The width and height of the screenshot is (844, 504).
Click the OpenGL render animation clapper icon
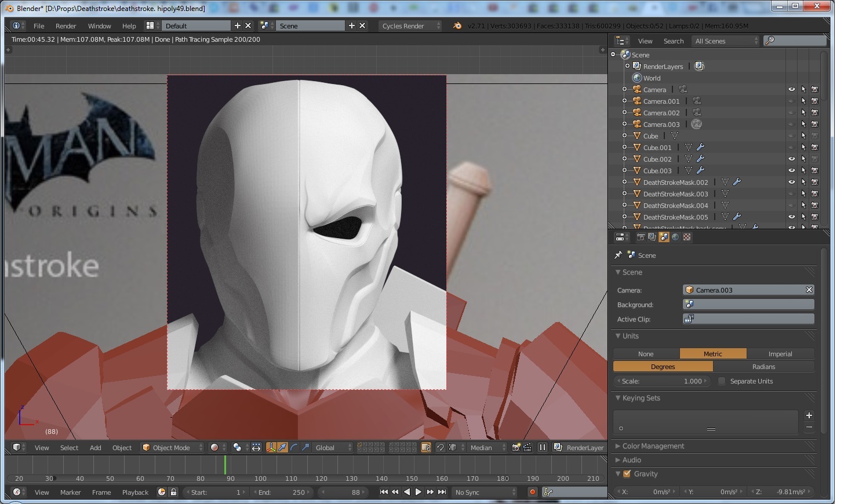tap(527, 447)
